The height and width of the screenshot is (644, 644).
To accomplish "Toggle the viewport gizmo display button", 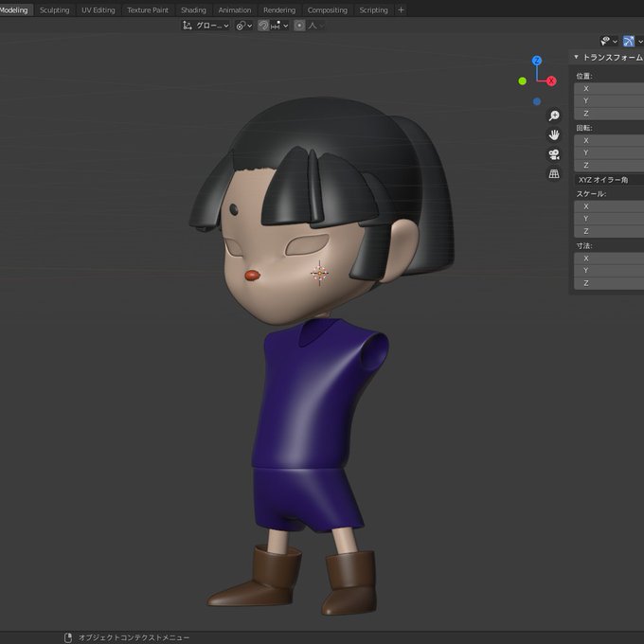I will pos(629,41).
